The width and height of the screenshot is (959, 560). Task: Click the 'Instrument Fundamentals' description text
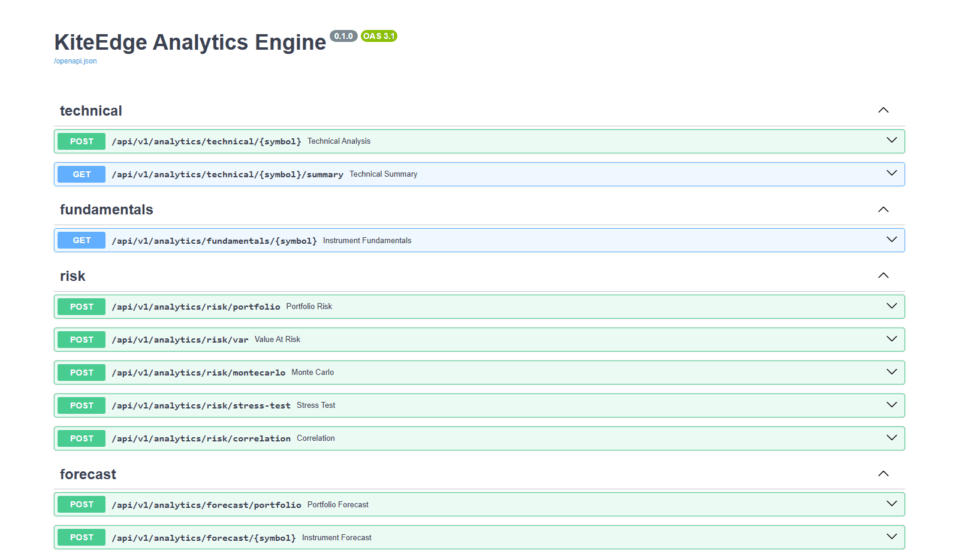(367, 241)
